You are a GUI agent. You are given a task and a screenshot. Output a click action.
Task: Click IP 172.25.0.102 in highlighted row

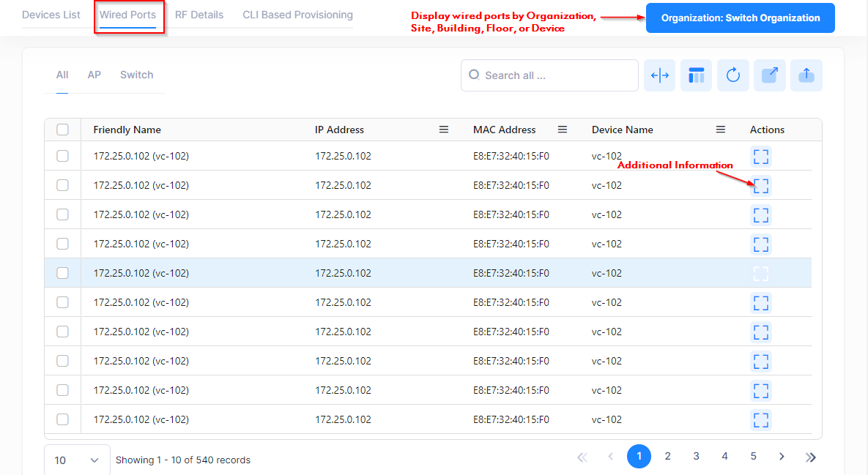344,273
